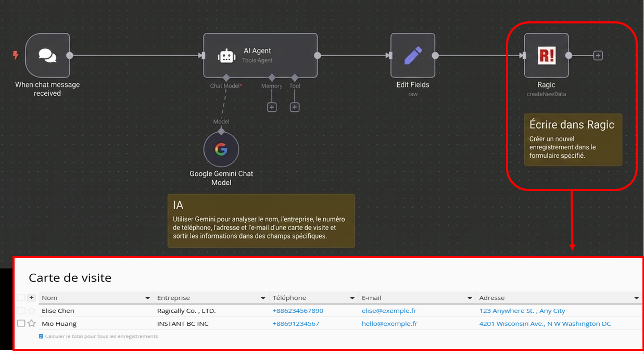Open the Téléphone column dropdown arrow

coord(352,298)
